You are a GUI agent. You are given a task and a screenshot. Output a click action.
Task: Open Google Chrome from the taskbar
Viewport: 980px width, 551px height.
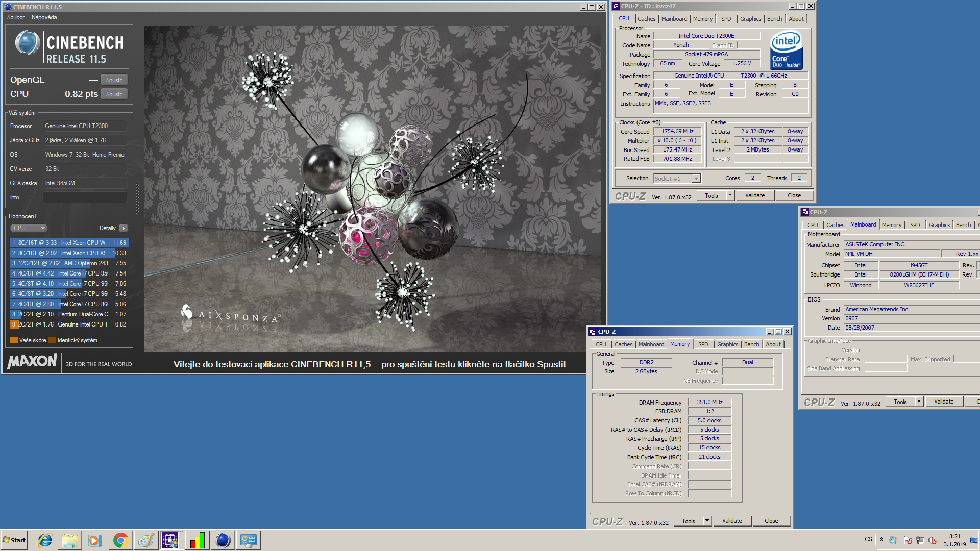pos(120,540)
